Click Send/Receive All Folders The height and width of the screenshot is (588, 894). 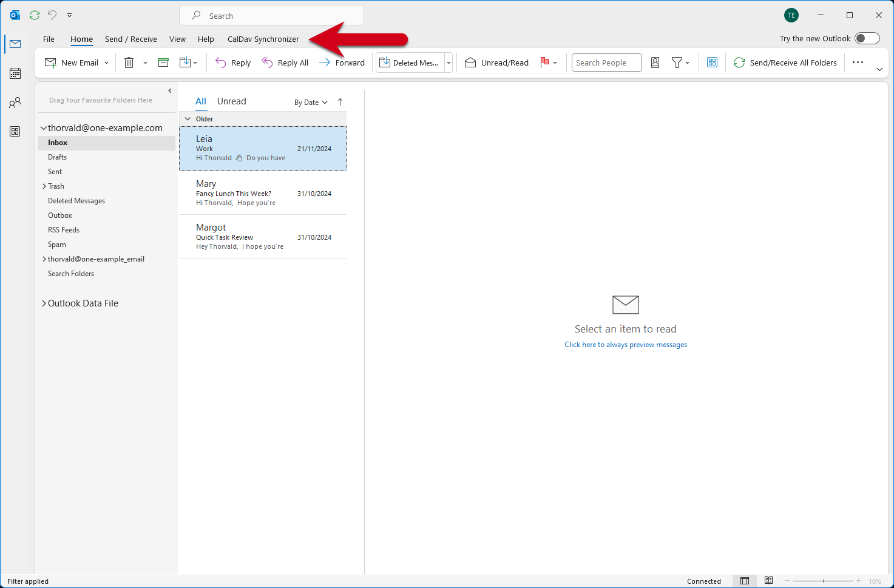[x=785, y=62]
